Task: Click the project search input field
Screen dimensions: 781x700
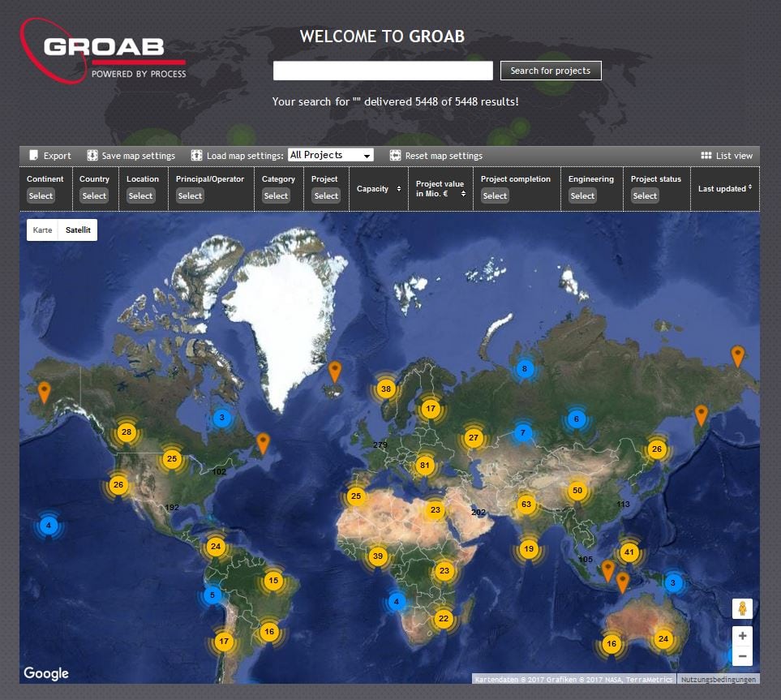Action: [x=383, y=71]
